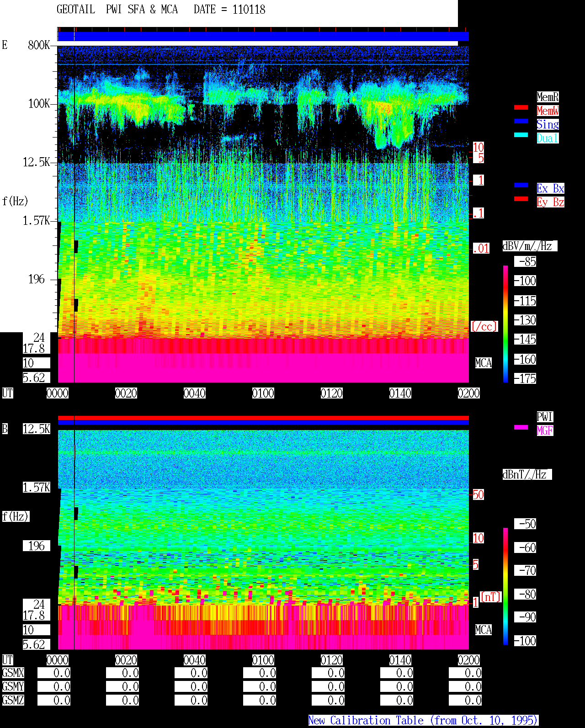Click the GSMZ row label
585x728 pixels.
pyautogui.click(x=13, y=700)
